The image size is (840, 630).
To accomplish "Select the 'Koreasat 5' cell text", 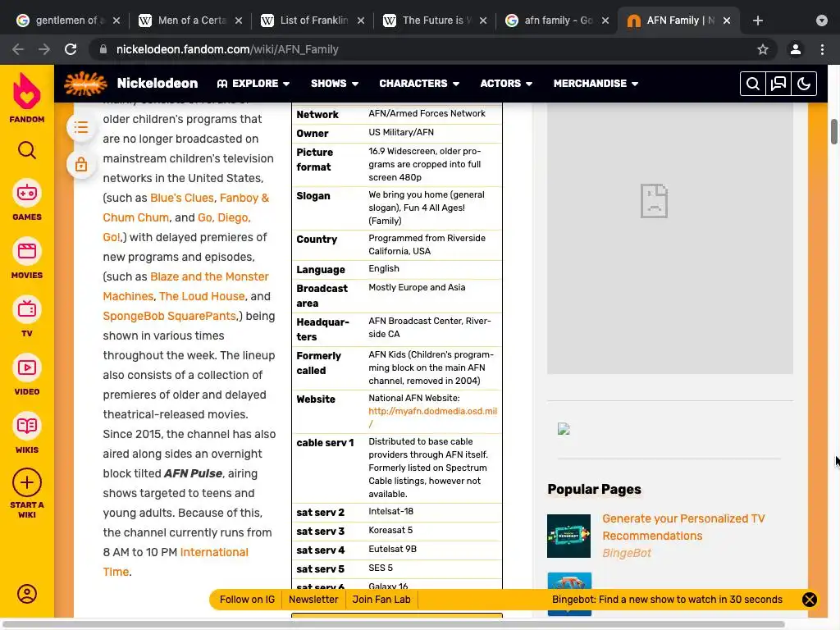I will pyautogui.click(x=390, y=531).
